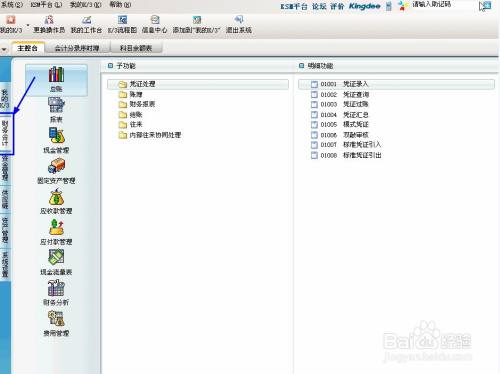Open the 应付款管理 module icon
Viewport: 500px width, 374px height.
[56, 232]
